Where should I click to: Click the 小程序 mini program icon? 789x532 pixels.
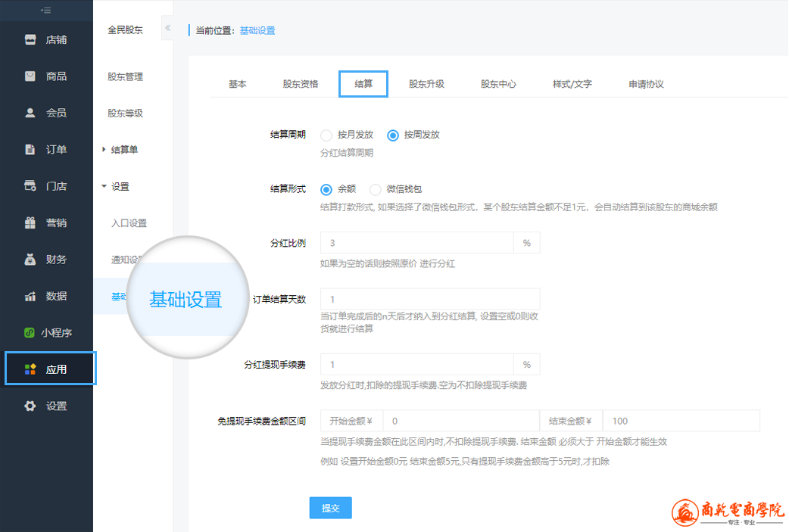coord(30,333)
